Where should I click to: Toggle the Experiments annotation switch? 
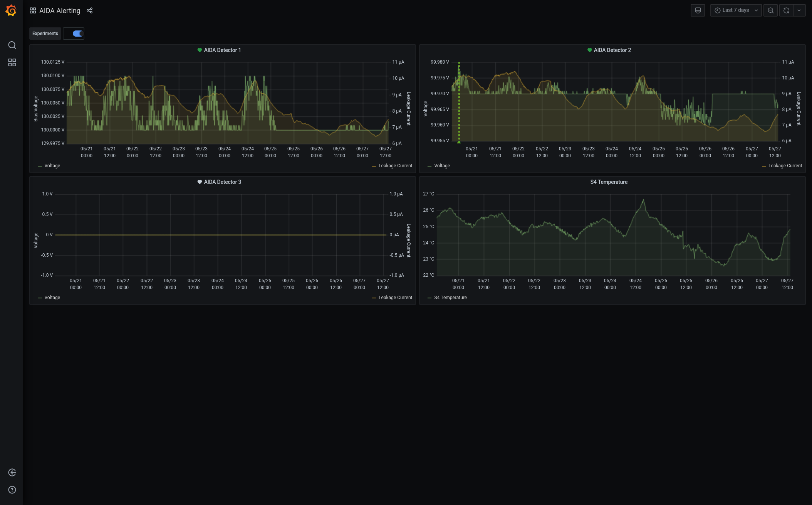(77, 34)
